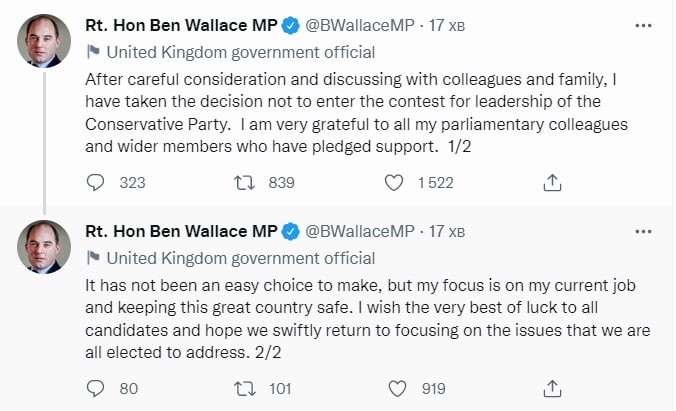Image resolution: width=676 pixels, height=411 pixels.
Task: Click Ben Wallace's avatar on first tweet
Action: coord(44,42)
